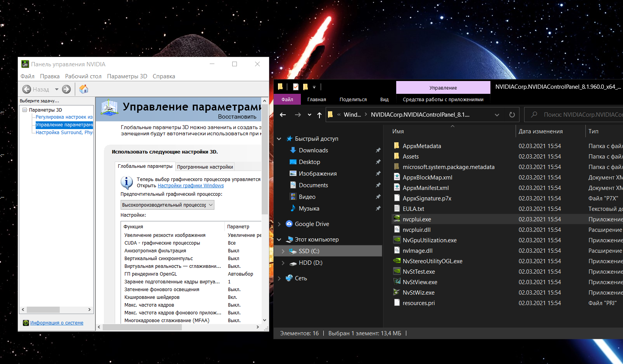Open Explorer recent locations dropdown
623x364 pixels.
click(309, 115)
